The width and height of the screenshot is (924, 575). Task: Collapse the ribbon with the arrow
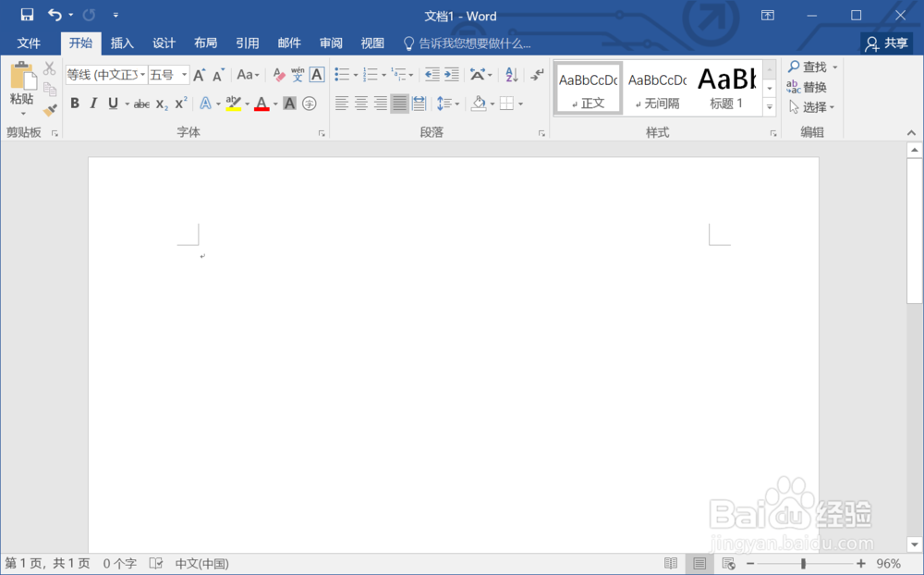(912, 133)
